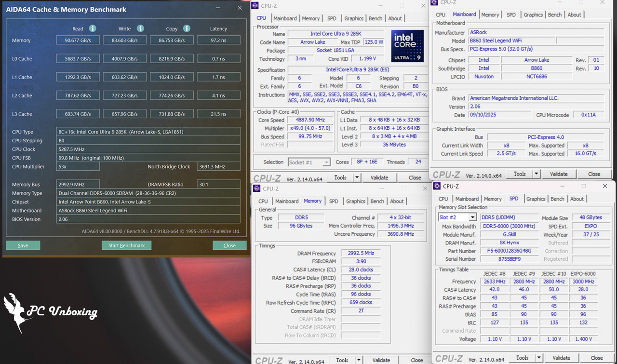
Task: Select the CPU tab in the CPU-Z Memory window
Action: pyautogui.click(x=263, y=201)
